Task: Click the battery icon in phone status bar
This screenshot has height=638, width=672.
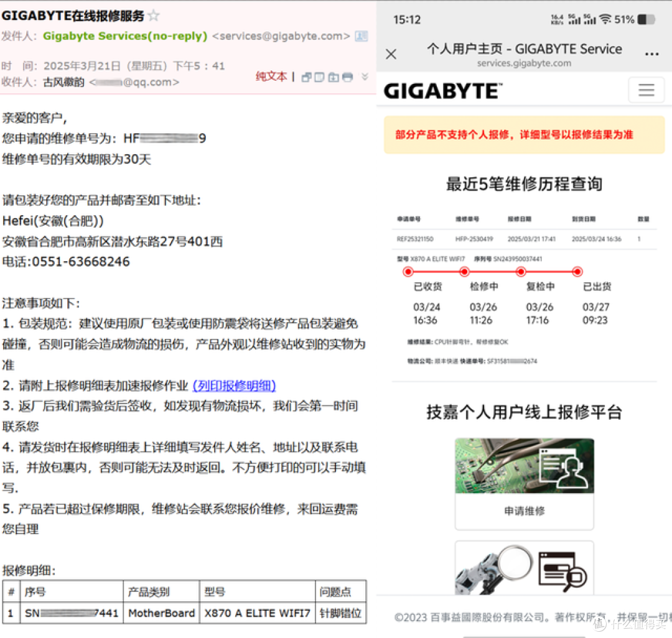Action: click(x=646, y=19)
